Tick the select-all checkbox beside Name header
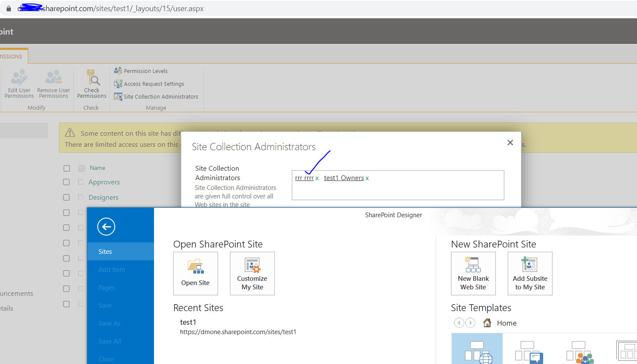Viewport: 637px width, 364px height. click(67, 168)
